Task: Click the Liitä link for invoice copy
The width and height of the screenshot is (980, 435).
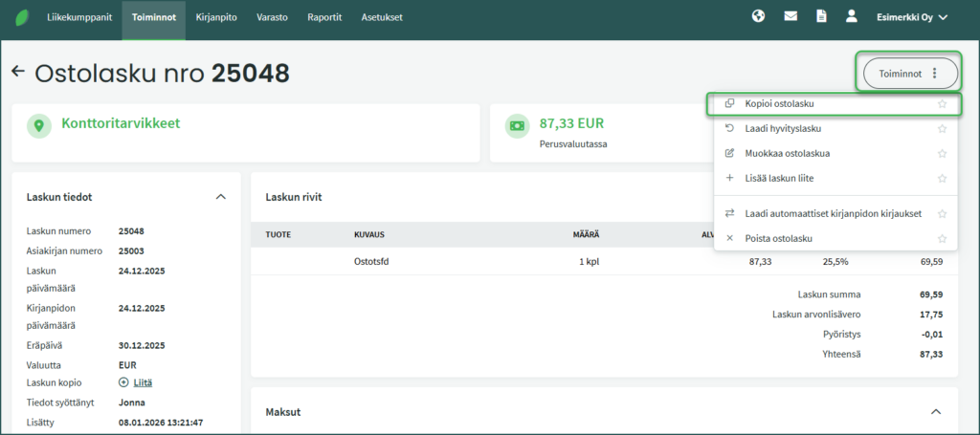Action: click(x=143, y=382)
